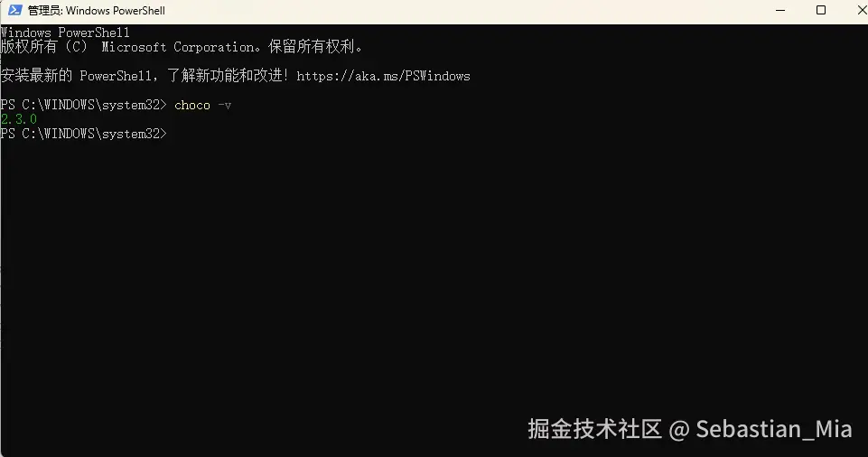Viewport: 868px width, 457px height.
Task: Click the PowerShell icon in title bar
Action: [15, 10]
